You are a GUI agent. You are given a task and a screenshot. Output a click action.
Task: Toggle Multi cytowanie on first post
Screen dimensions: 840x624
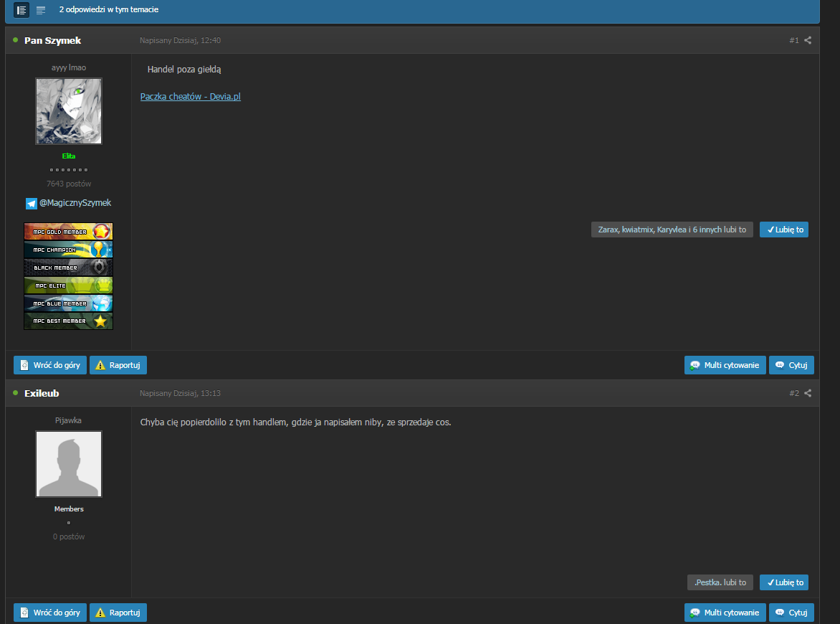(725, 365)
